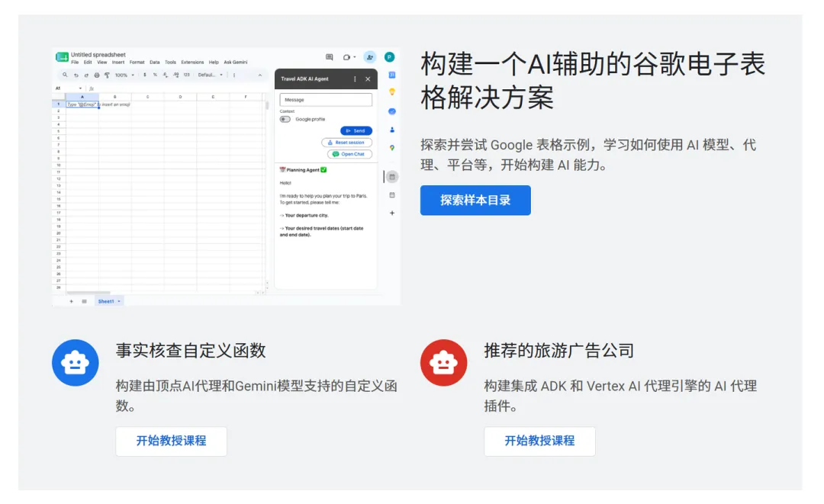This screenshot has width=824, height=504.
Task: Click the share person-add icon
Action: coord(370,57)
